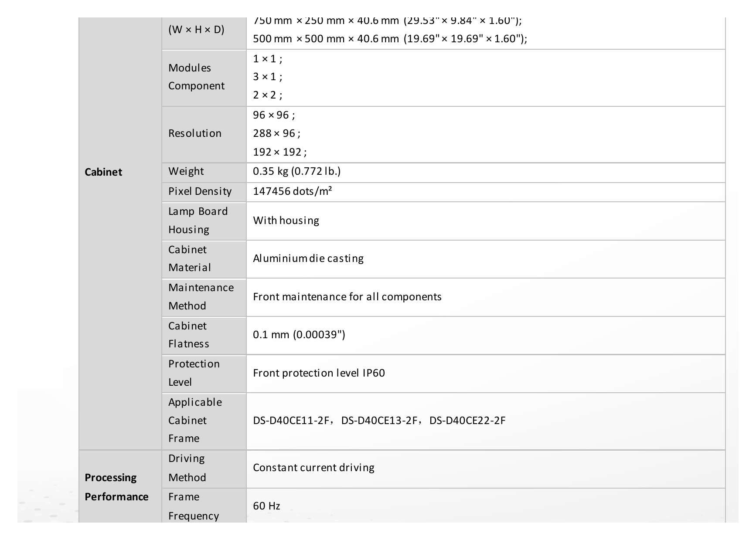Click the 3 × 1 module value
This screenshot has height=540, width=756.
click(267, 77)
